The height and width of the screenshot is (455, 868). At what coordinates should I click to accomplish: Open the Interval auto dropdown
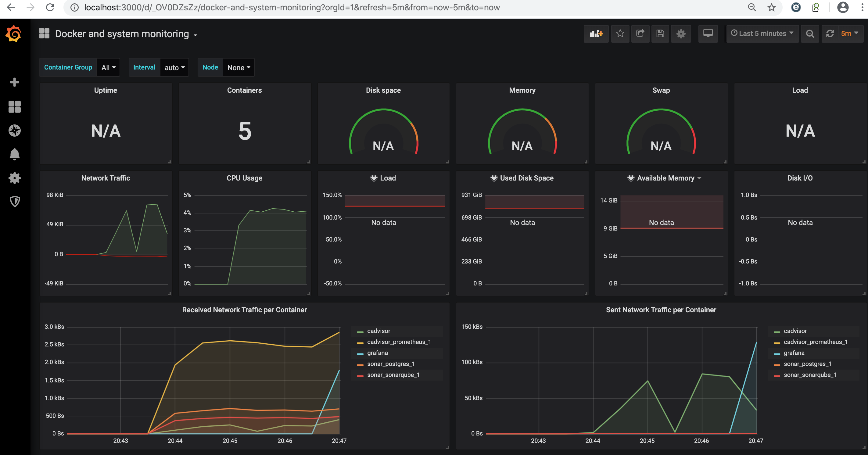tap(174, 67)
